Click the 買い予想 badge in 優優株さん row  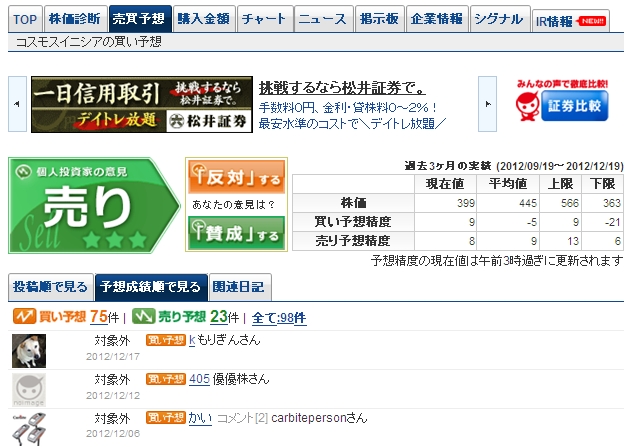(x=166, y=379)
